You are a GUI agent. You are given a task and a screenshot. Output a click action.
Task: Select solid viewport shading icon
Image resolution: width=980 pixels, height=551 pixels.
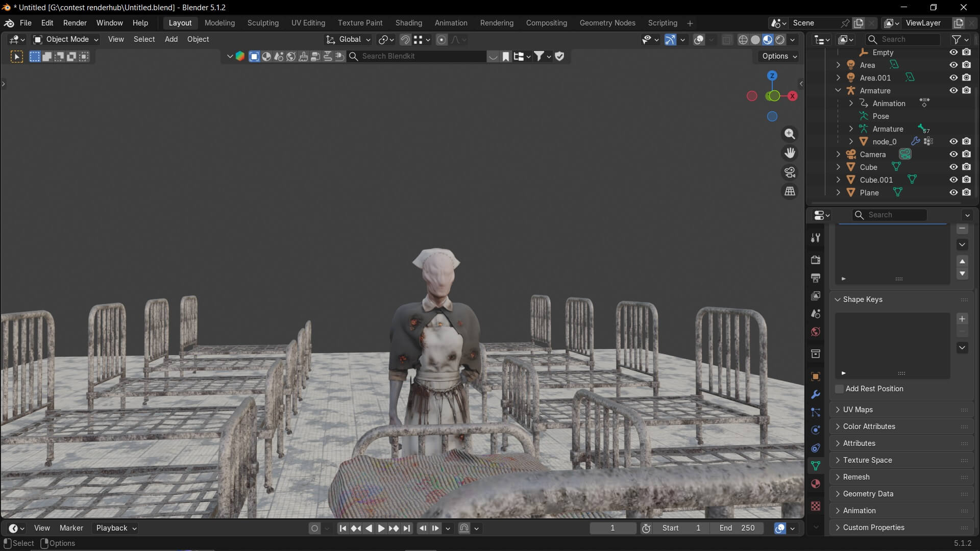755,40
